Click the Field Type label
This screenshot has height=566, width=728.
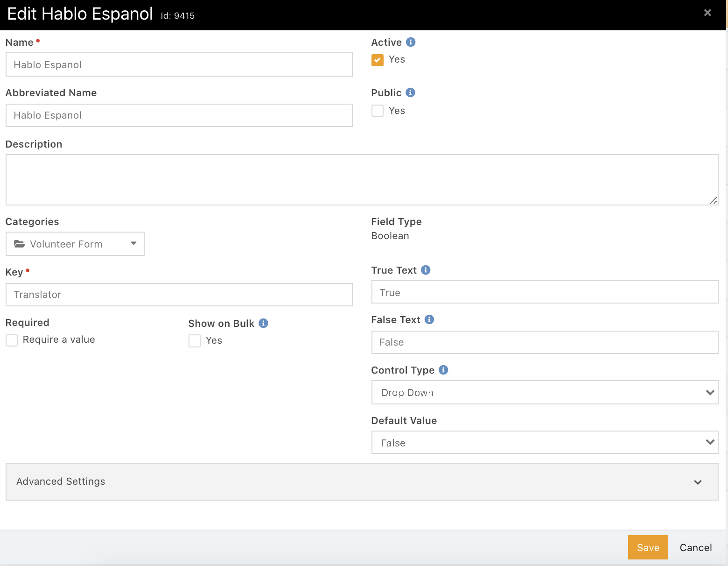tap(396, 222)
